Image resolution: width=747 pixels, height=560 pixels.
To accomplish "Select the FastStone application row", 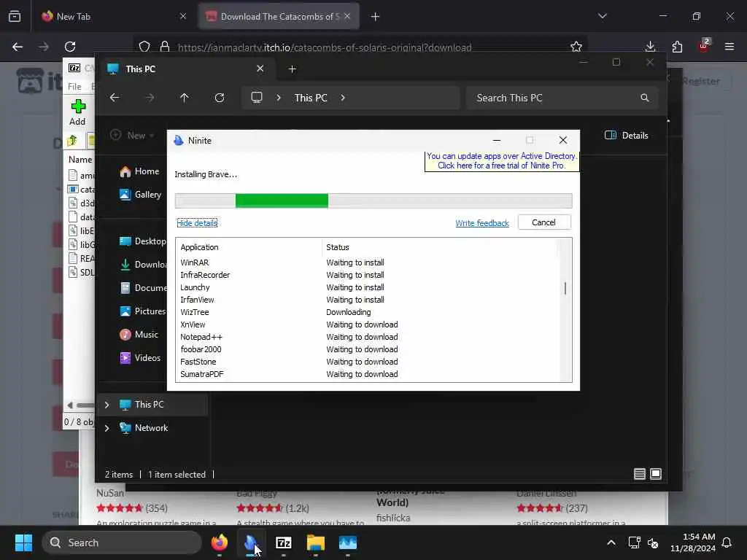I will pos(367,362).
